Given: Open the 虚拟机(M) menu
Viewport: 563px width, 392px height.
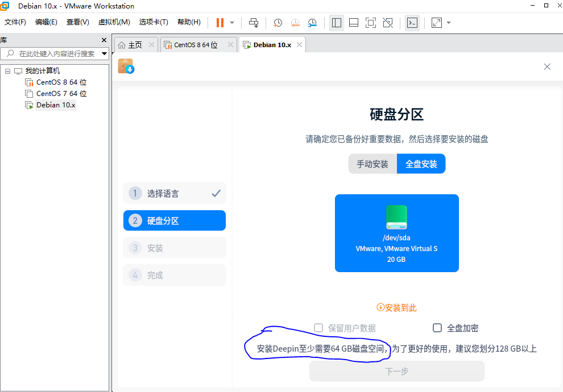Looking at the screenshot, I should coord(114,22).
